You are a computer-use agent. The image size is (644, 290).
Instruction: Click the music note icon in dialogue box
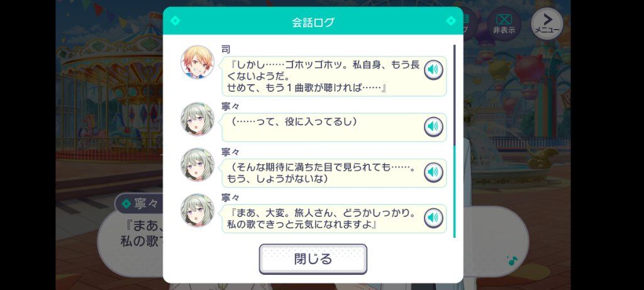pos(512,260)
